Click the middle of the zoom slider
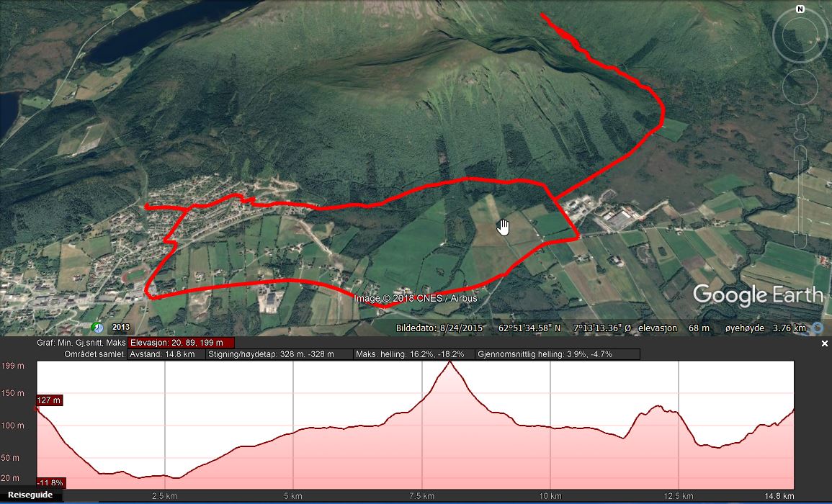This screenshot has height=504, width=832. tap(800, 197)
